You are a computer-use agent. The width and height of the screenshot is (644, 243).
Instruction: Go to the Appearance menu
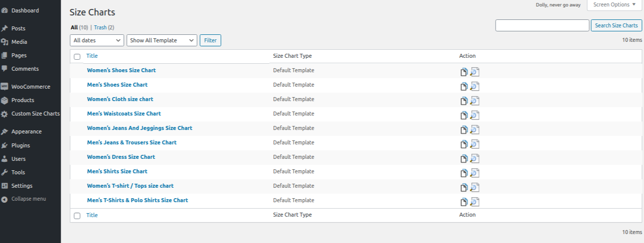(x=26, y=131)
